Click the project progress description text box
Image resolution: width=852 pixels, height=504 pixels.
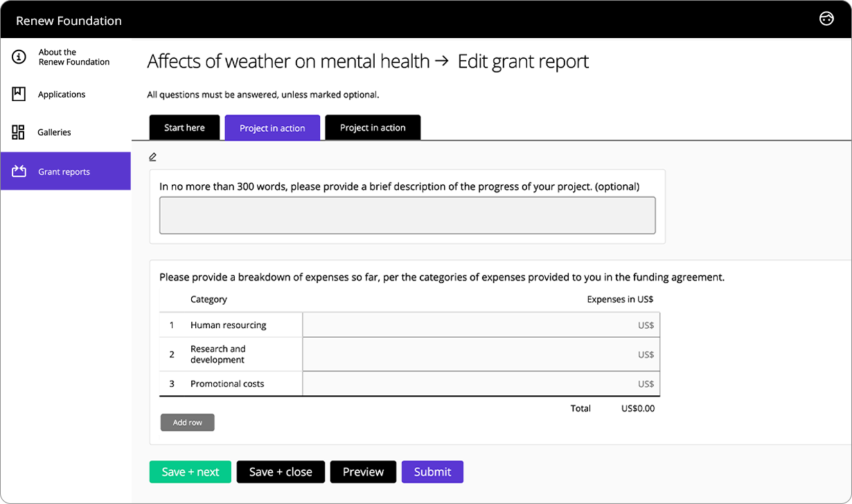point(407,215)
